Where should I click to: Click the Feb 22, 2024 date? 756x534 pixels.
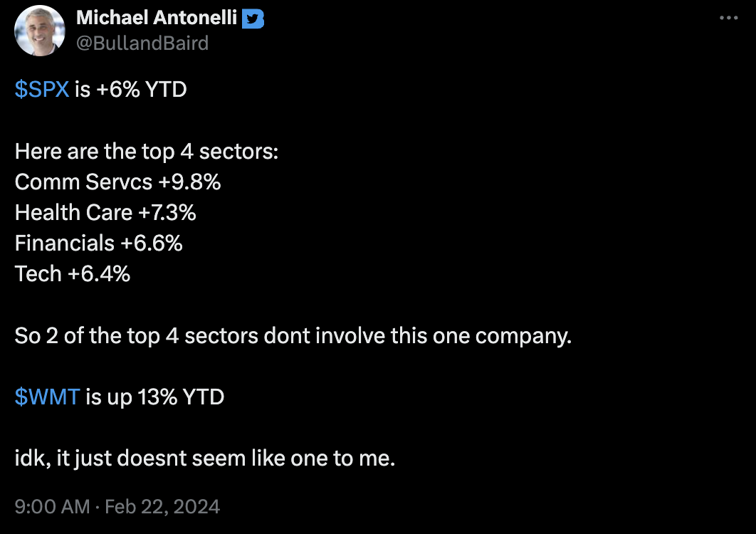(x=162, y=506)
